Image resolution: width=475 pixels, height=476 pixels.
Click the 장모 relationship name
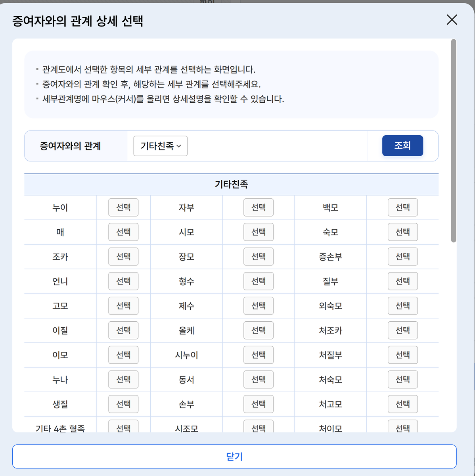point(186,257)
